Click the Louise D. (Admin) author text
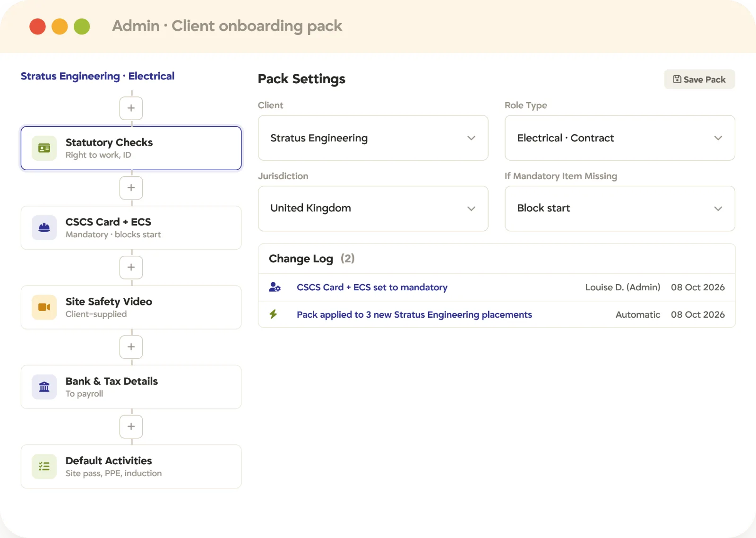Screen dimensions: 756x538 [623, 287]
